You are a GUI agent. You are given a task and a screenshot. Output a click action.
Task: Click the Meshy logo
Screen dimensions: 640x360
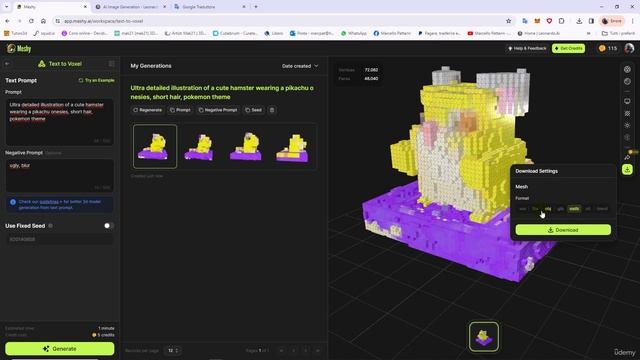[x=19, y=49]
